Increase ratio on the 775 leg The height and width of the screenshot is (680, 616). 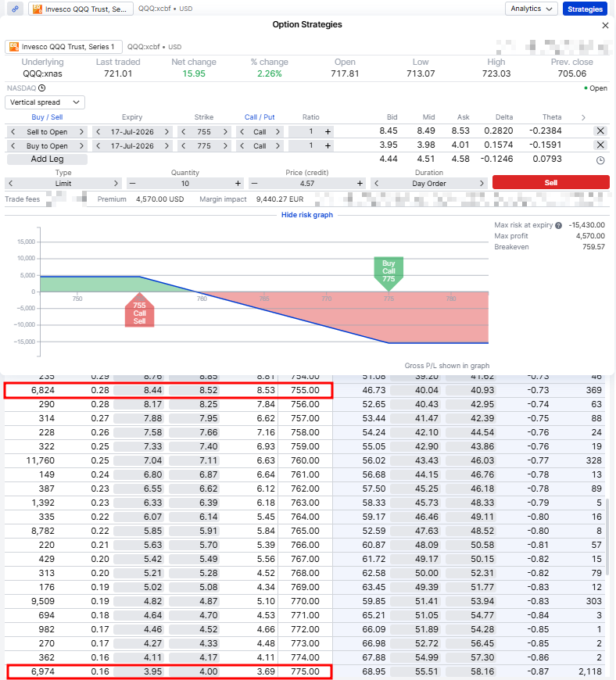[328, 145]
